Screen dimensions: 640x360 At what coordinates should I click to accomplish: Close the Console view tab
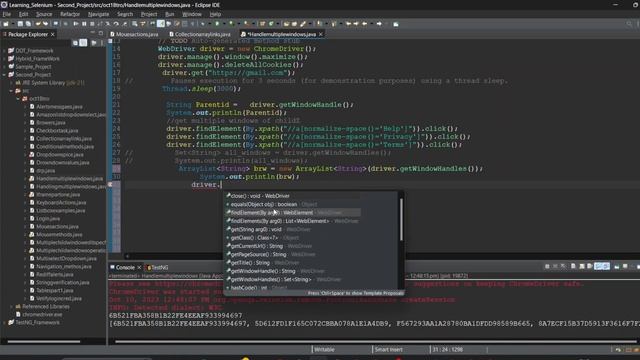pos(139,267)
